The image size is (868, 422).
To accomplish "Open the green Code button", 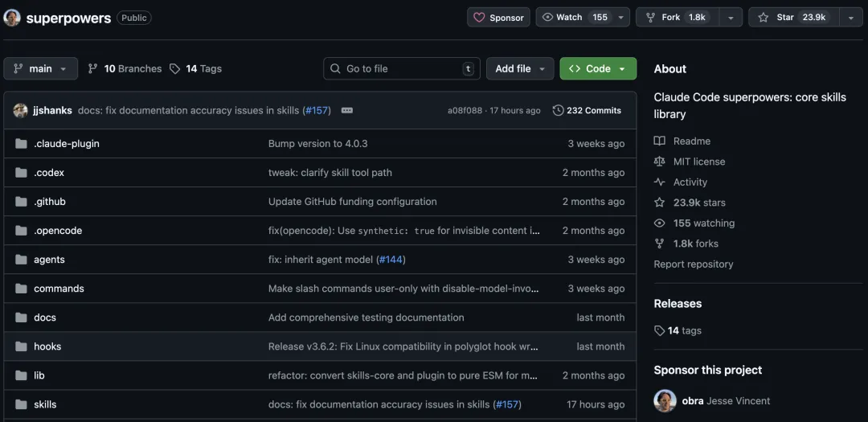I will (598, 69).
